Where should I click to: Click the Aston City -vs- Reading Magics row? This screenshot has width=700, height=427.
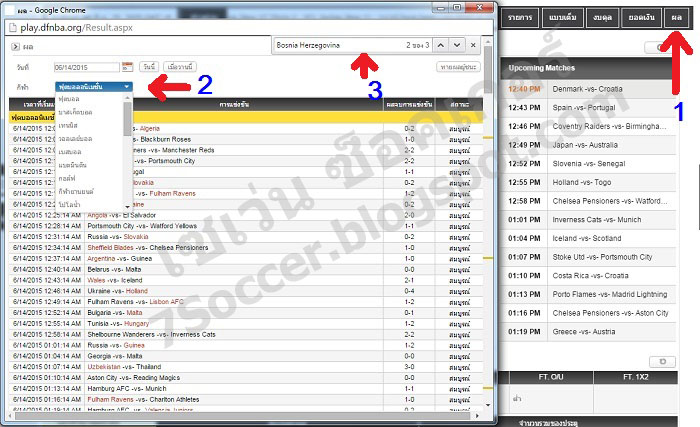pos(246,378)
